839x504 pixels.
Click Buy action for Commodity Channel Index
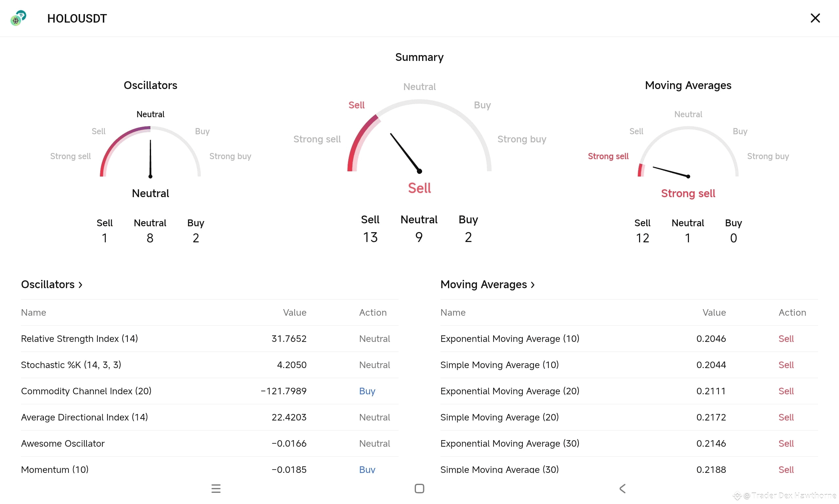pyautogui.click(x=367, y=391)
